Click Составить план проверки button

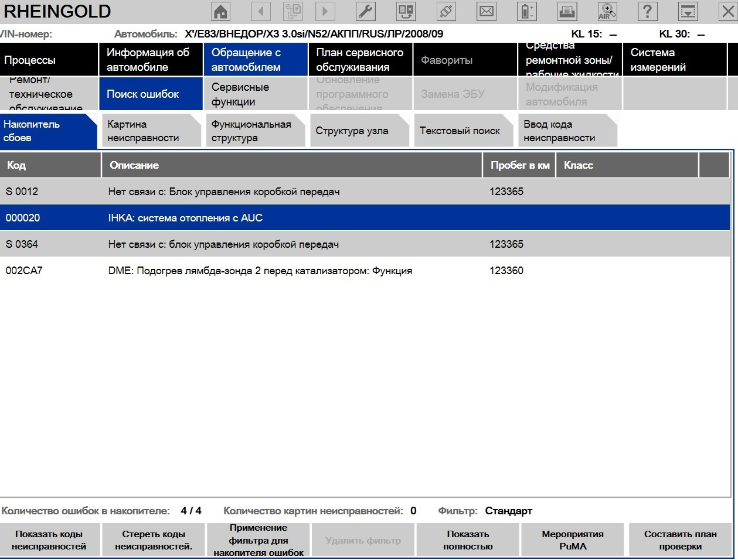[x=680, y=540]
